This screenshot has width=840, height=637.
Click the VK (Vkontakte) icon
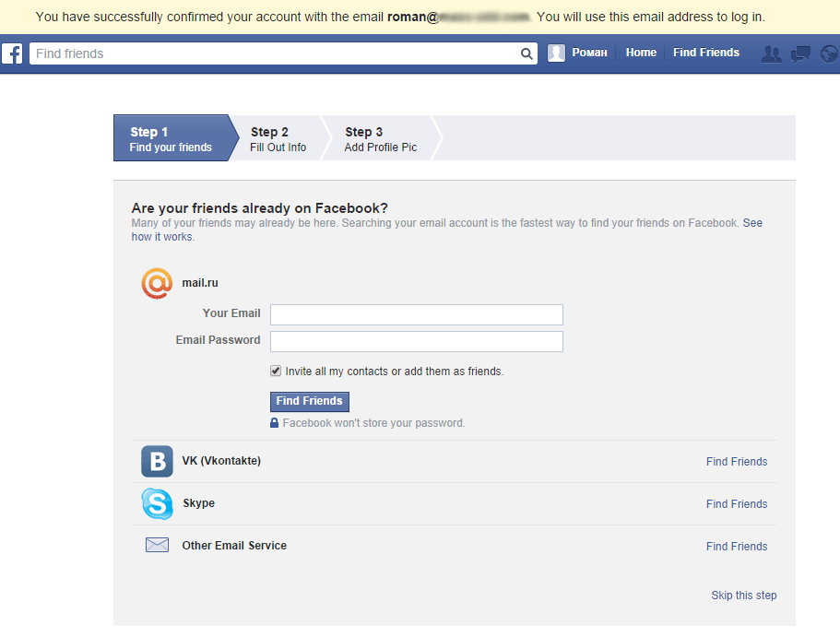157,461
